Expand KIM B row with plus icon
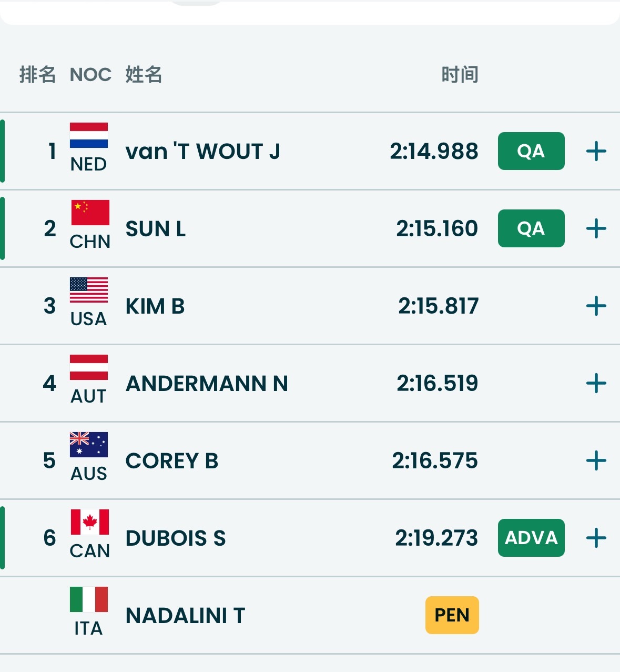This screenshot has height=672, width=620. (x=596, y=306)
